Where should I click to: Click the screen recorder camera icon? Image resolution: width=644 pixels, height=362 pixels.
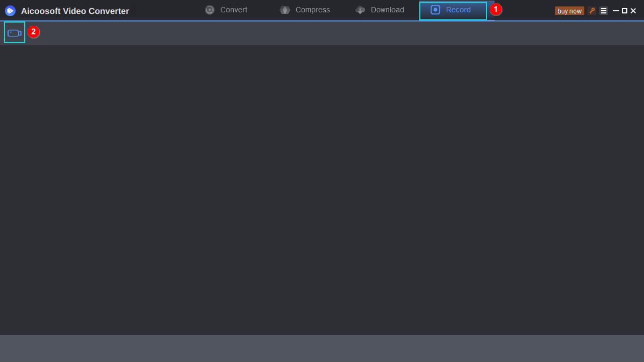coord(15,33)
